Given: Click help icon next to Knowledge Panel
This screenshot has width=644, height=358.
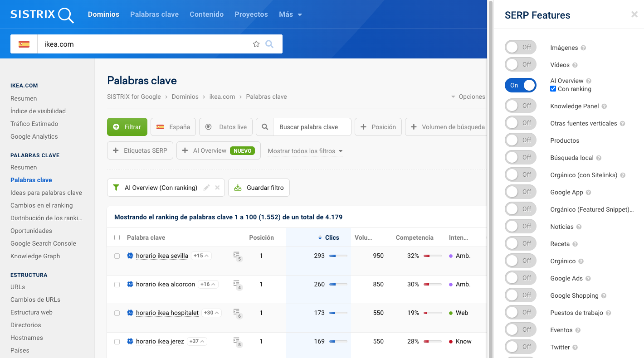Looking at the screenshot, I should tap(604, 106).
